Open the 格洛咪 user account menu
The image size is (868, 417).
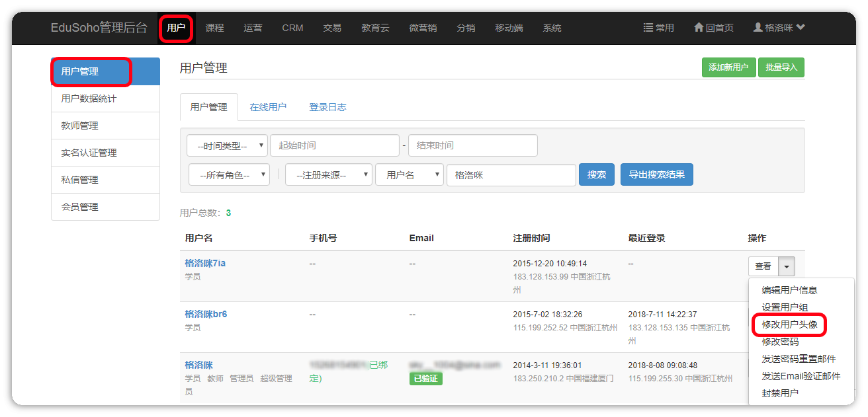[779, 28]
